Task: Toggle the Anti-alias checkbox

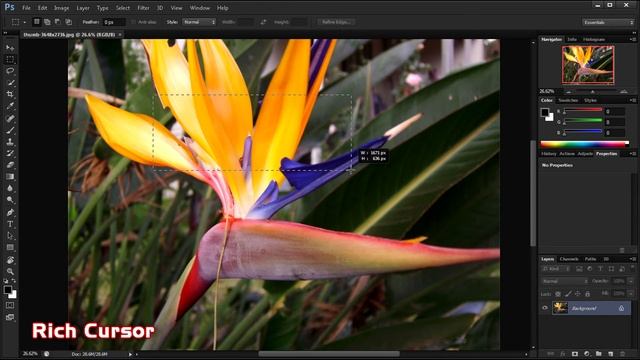Action: pos(133,22)
